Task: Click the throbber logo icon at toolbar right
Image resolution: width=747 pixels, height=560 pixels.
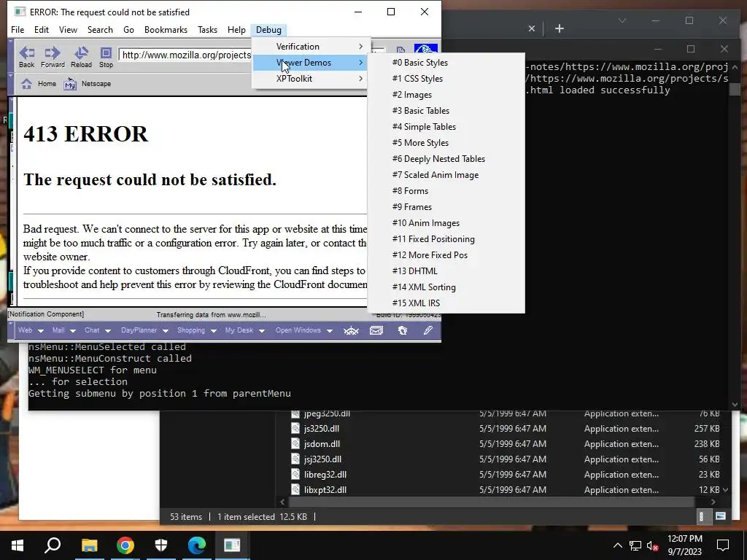Action: pos(425,49)
